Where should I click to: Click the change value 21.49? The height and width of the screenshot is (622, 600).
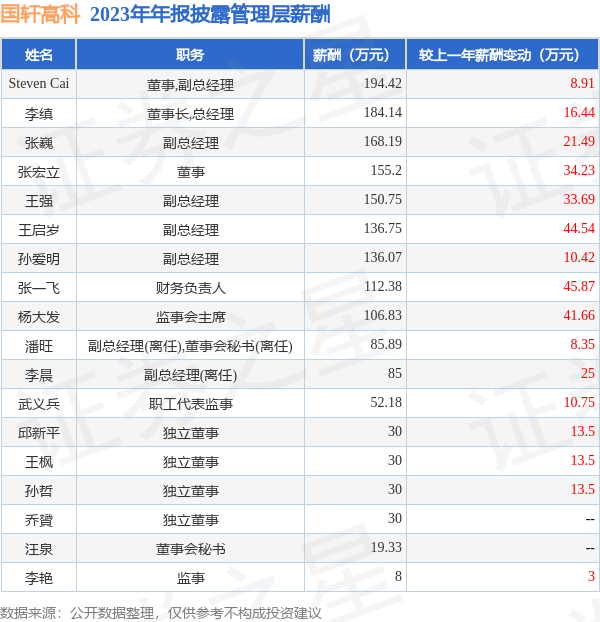pos(579,141)
